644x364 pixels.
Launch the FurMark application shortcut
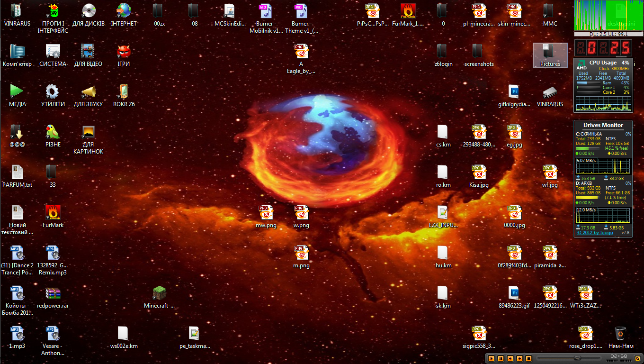[x=53, y=217]
